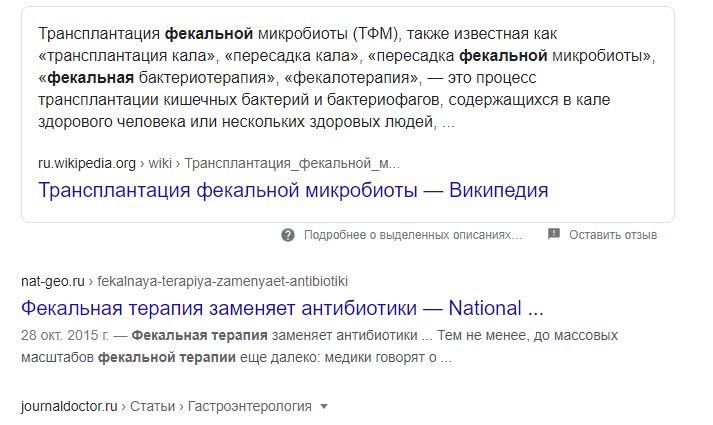713x425 pixels.
Task: Click the feedback speech bubble icon
Action: [x=554, y=235]
